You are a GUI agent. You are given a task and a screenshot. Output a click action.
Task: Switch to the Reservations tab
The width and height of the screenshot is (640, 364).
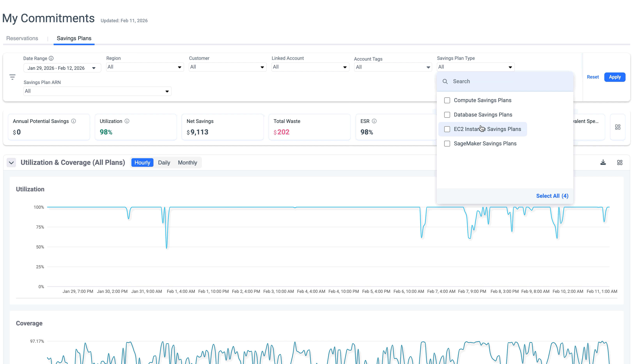point(22,38)
